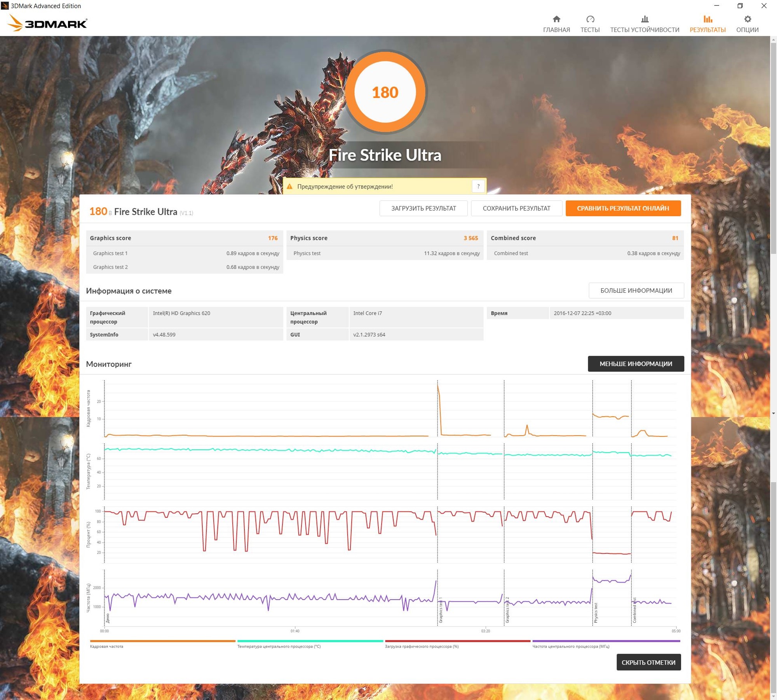Click Сохранить результат button
The image size is (777, 700).
click(x=516, y=208)
